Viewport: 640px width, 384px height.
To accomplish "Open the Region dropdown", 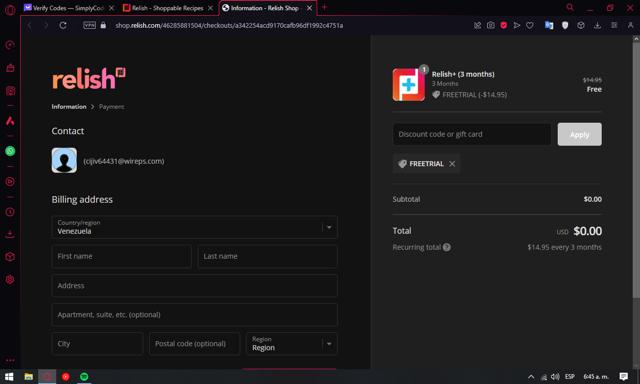I will point(292,344).
